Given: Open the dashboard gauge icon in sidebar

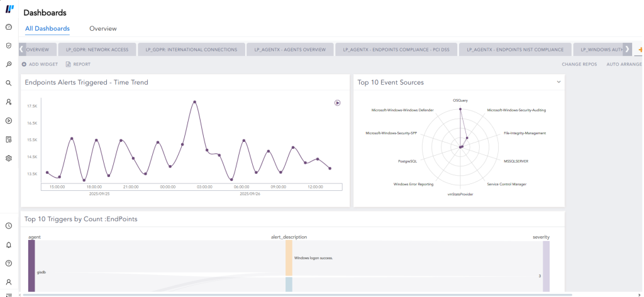Looking at the screenshot, I should [x=9, y=27].
